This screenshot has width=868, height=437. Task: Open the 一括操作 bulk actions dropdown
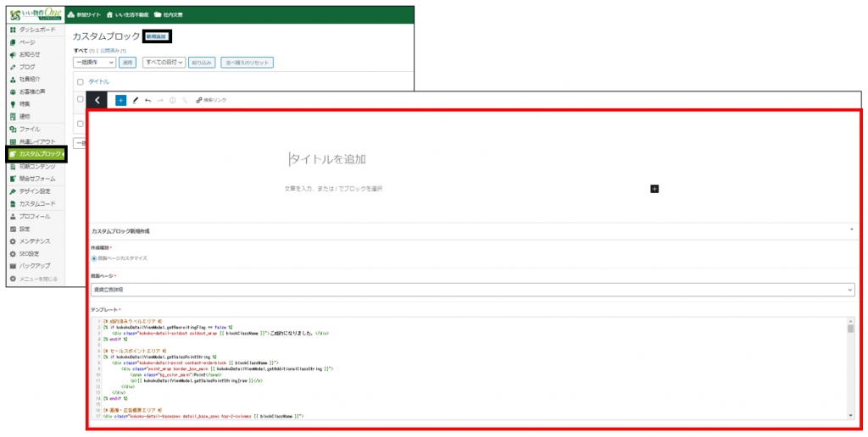click(94, 63)
